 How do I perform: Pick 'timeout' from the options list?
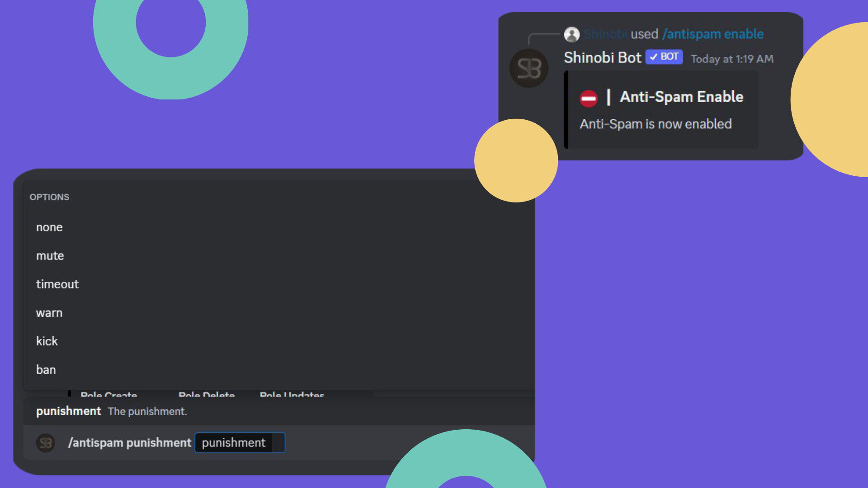(x=57, y=284)
